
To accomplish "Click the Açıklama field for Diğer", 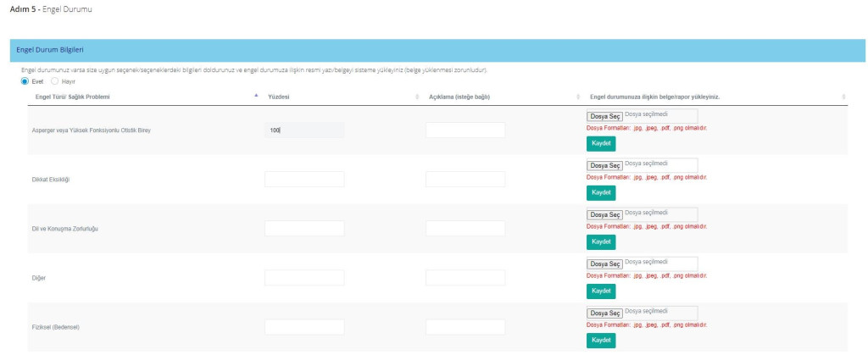I will (x=465, y=278).
